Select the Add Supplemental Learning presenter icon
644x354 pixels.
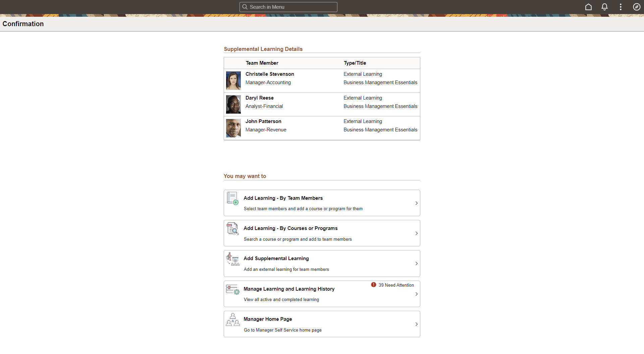click(232, 259)
